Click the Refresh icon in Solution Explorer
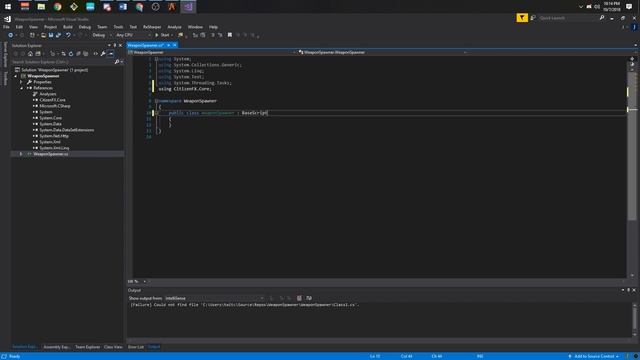 [71, 54]
